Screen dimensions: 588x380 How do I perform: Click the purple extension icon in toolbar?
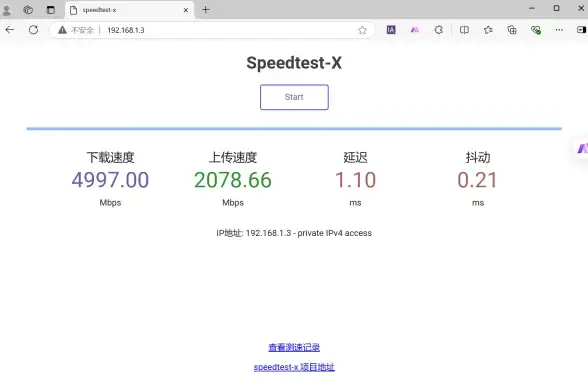pos(415,30)
